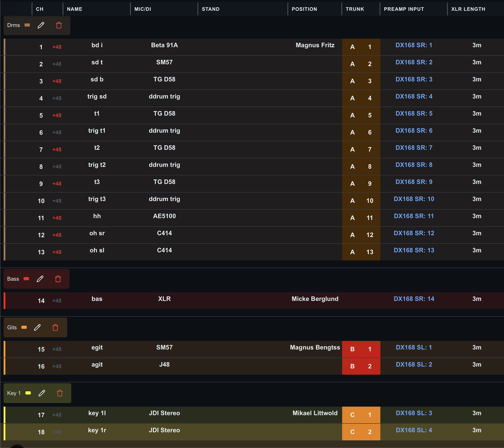This screenshot has width=504, height=448.
Task: Select XLR length 3m for bas
Action: pyautogui.click(x=477, y=299)
